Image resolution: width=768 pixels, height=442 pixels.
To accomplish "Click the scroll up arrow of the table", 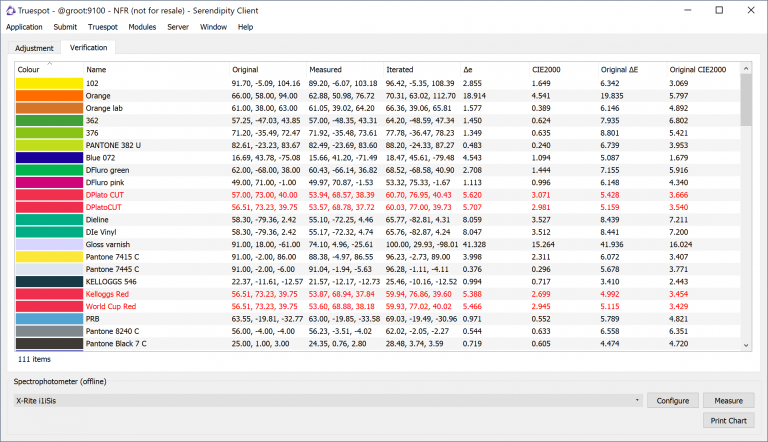I will [746, 69].
